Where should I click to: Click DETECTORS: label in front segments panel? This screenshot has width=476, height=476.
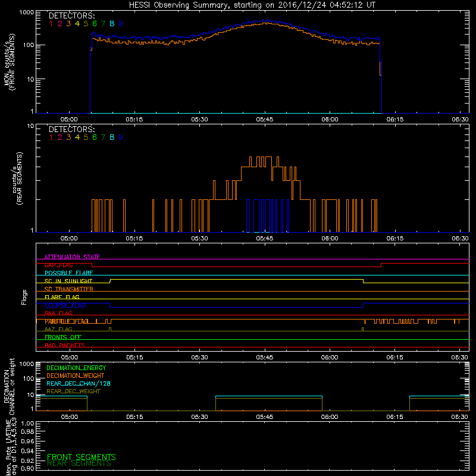click(x=72, y=15)
